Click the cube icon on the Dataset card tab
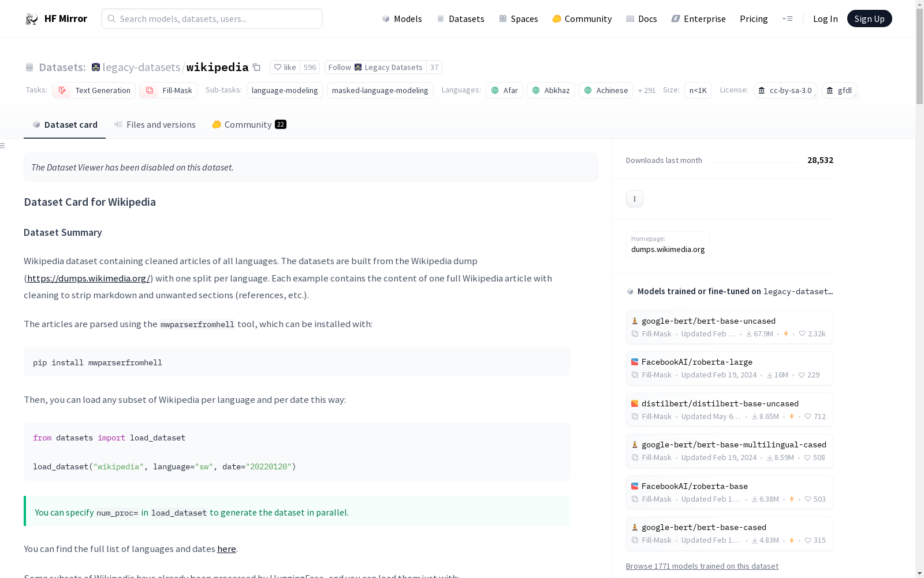 (36, 124)
